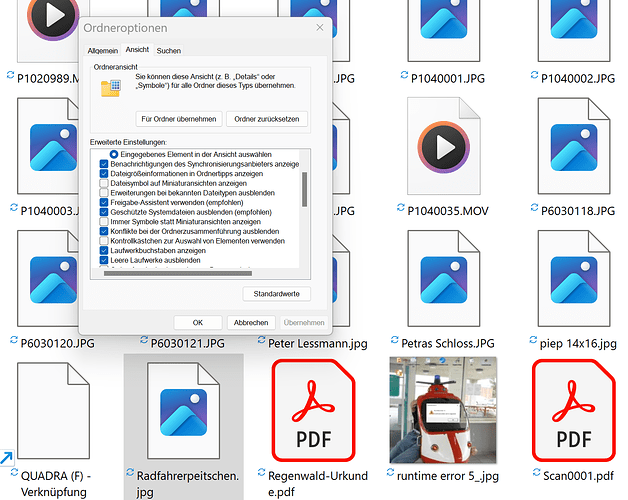
Task: Select the P1020989 video file icon
Action: 47,30
